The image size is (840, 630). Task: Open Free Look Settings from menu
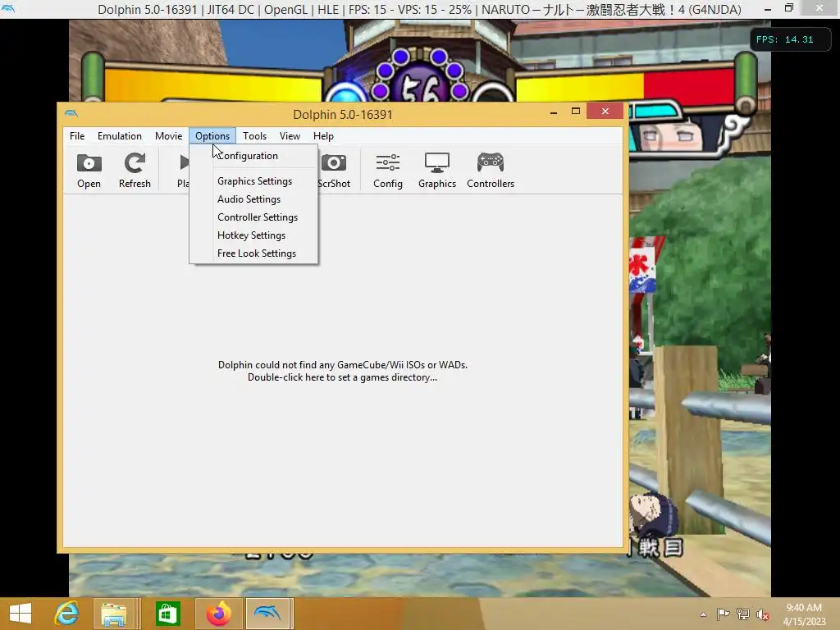click(254, 253)
